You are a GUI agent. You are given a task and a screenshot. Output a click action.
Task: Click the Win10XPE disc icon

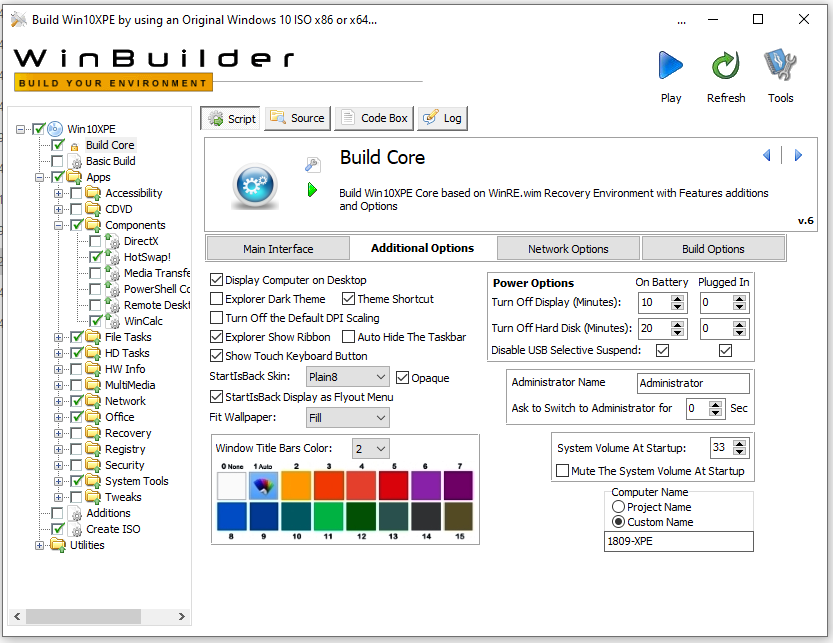[x=55, y=129]
